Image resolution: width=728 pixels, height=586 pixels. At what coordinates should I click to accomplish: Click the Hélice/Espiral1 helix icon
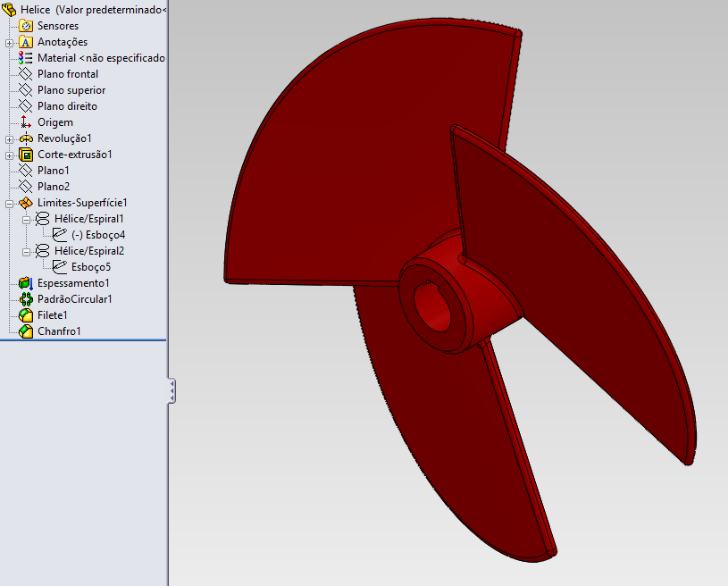click(x=42, y=219)
